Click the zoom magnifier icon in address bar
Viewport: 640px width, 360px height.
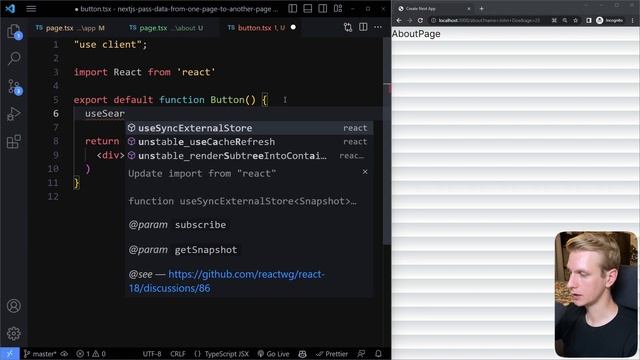[565, 20]
